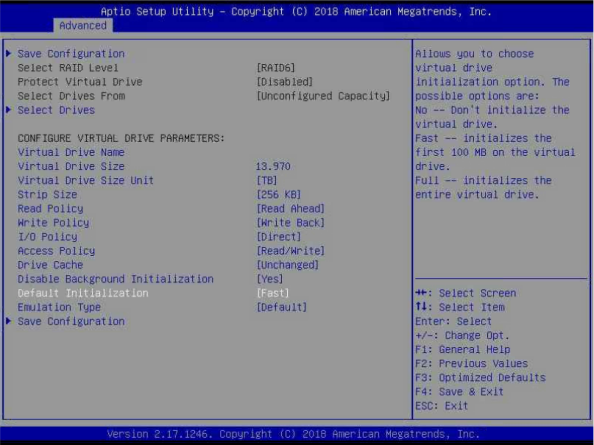The width and height of the screenshot is (594, 445).
Task: Click the arrow before bottom Save Configuration
Action: pos(9,321)
